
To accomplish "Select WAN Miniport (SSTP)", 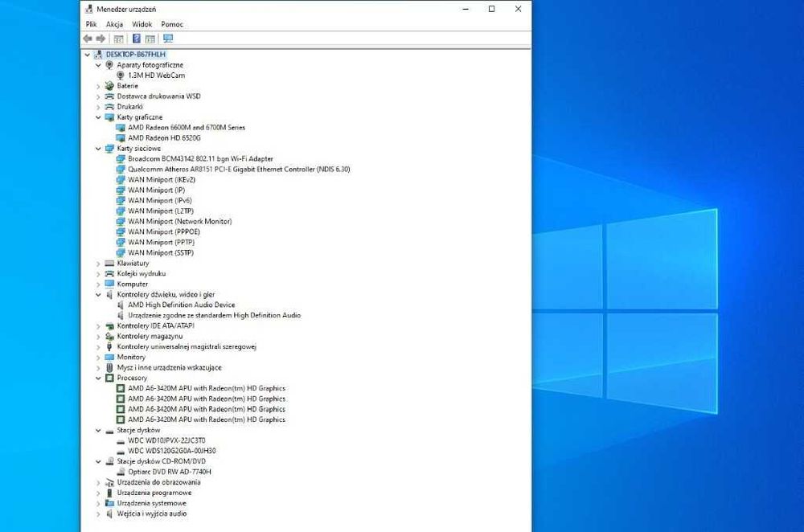I will [161, 252].
